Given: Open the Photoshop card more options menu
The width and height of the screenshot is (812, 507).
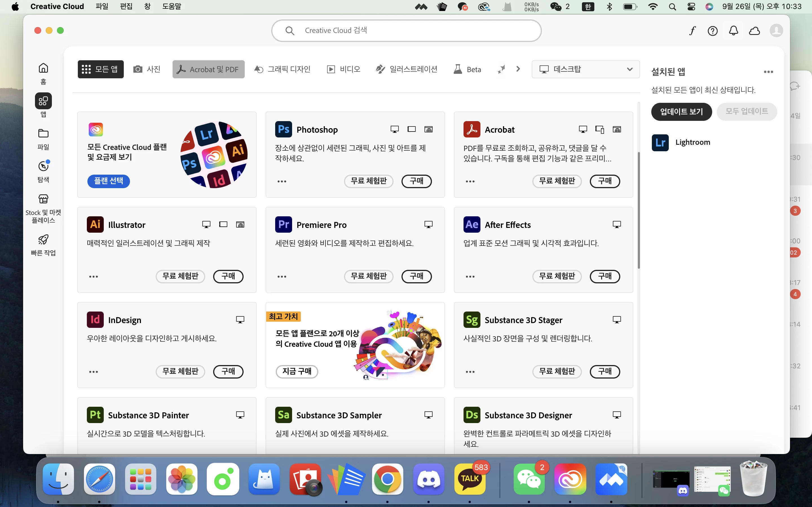Looking at the screenshot, I should [x=282, y=181].
